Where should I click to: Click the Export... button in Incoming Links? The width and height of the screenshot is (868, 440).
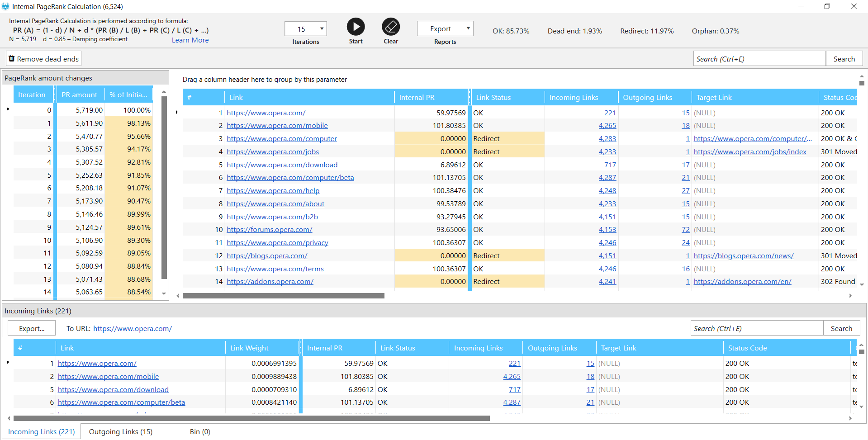tap(32, 328)
